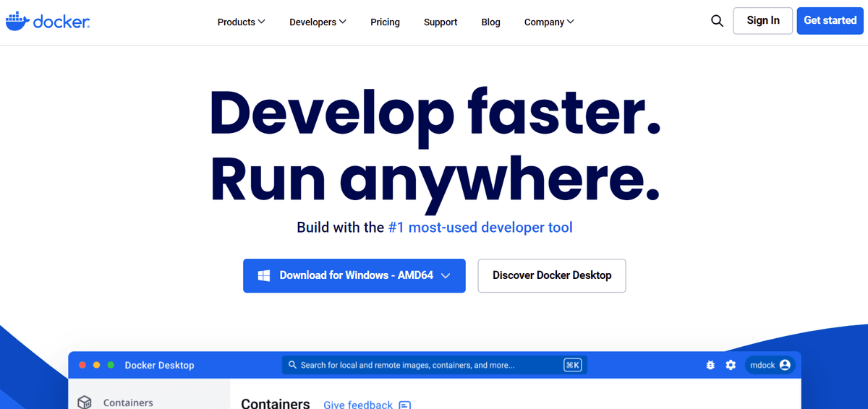Open the Pricing page
This screenshot has width=868, height=409.
tap(385, 22)
